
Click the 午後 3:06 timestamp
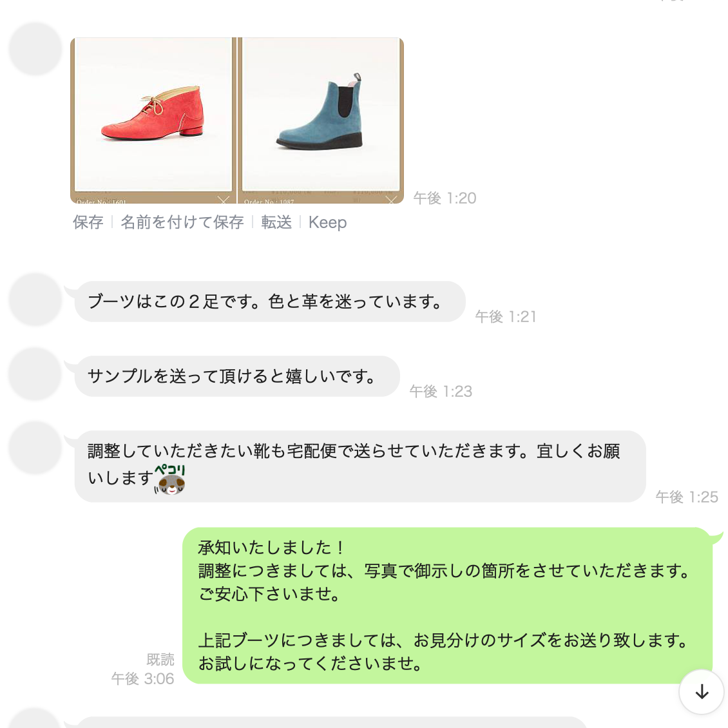pyautogui.click(x=142, y=679)
